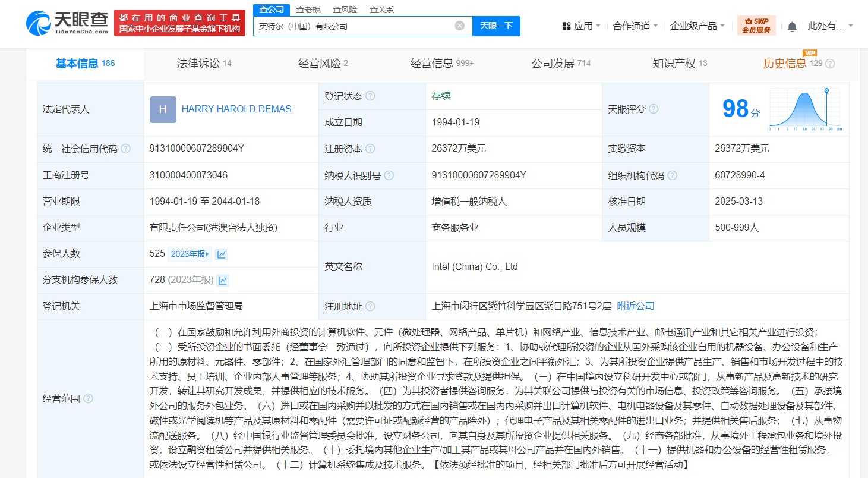Switch to the 查风险 search tab
The image size is (868, 478).
(x=345, y=10)
